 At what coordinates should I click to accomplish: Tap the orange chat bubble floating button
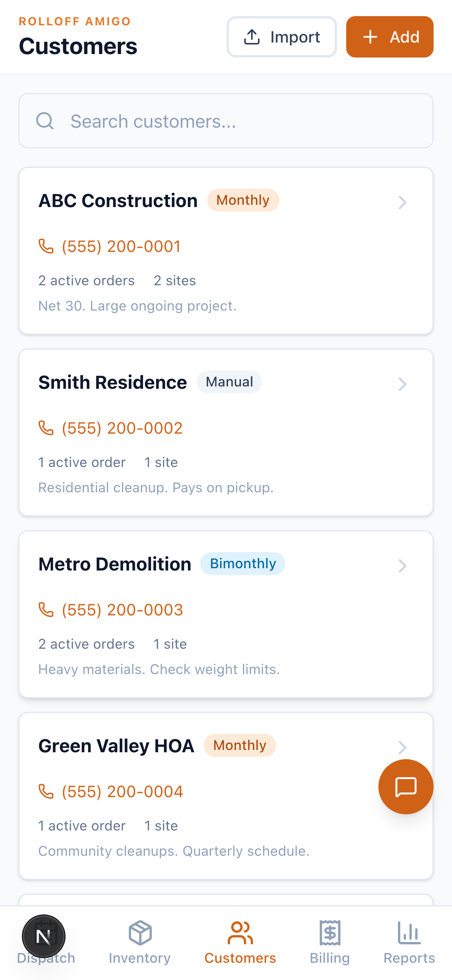[406, 787]
